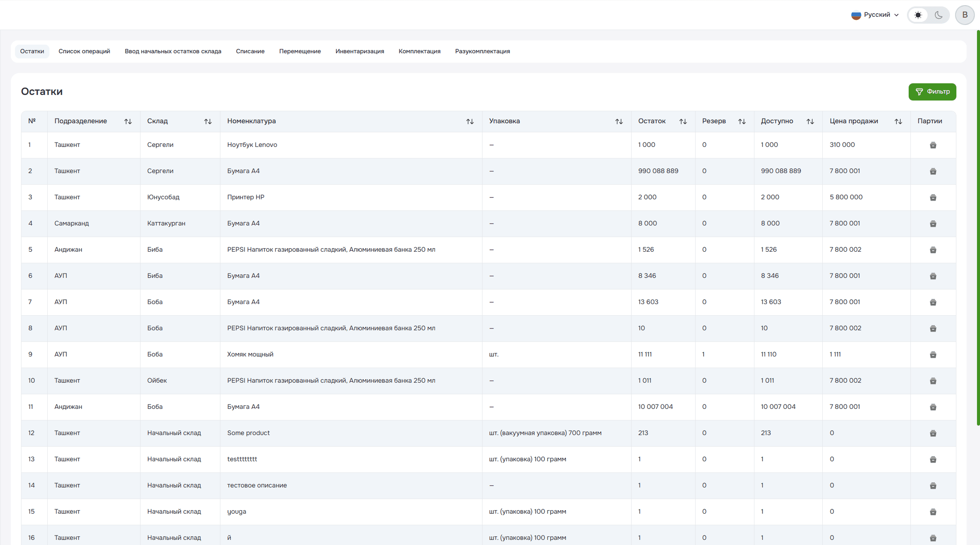
Task: Open batches icon for Some product row
Action: point(933,433)
